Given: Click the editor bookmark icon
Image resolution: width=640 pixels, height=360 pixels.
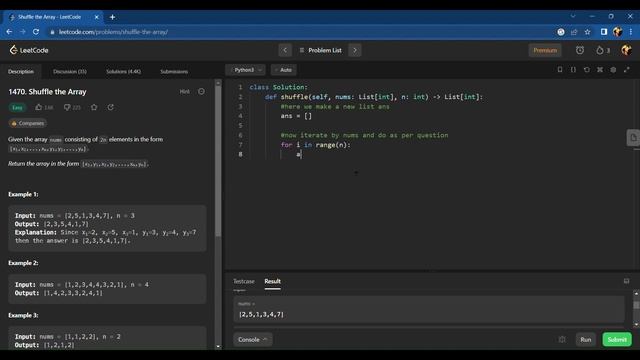Looking at the screenshot, I should pyautogui.click(x=560, y=70).
